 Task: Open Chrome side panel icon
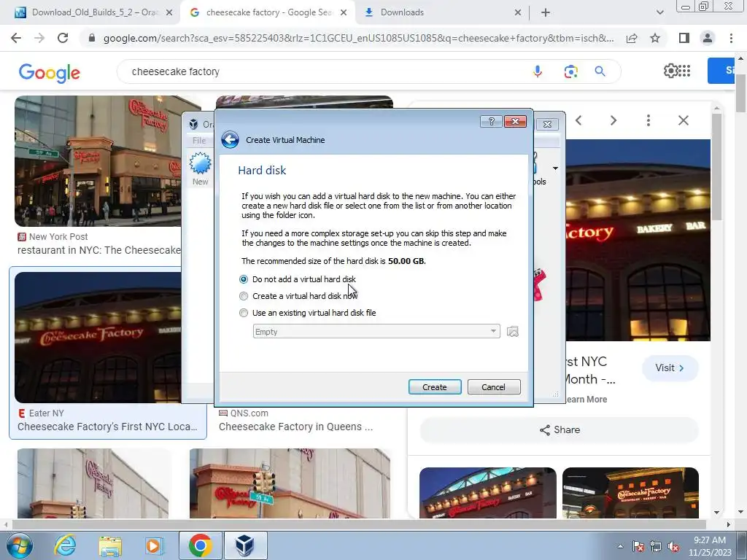684,38
